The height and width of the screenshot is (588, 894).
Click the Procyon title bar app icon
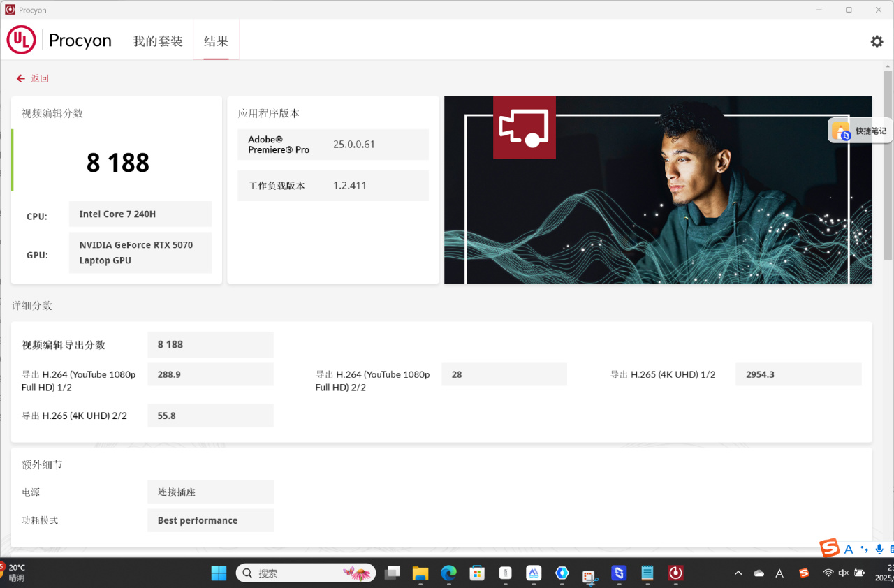click(x=10, y=10)
